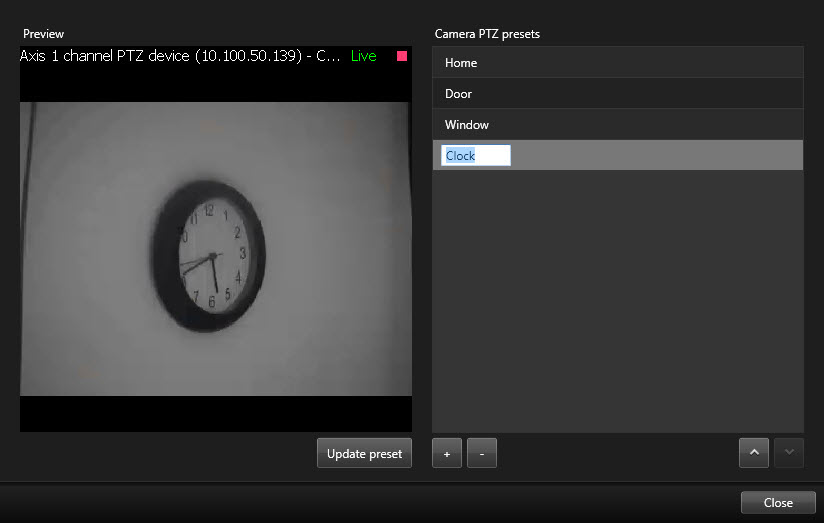Click the Camera PTZ presets heading
The image size is (824, 523).
coord(487,34)
